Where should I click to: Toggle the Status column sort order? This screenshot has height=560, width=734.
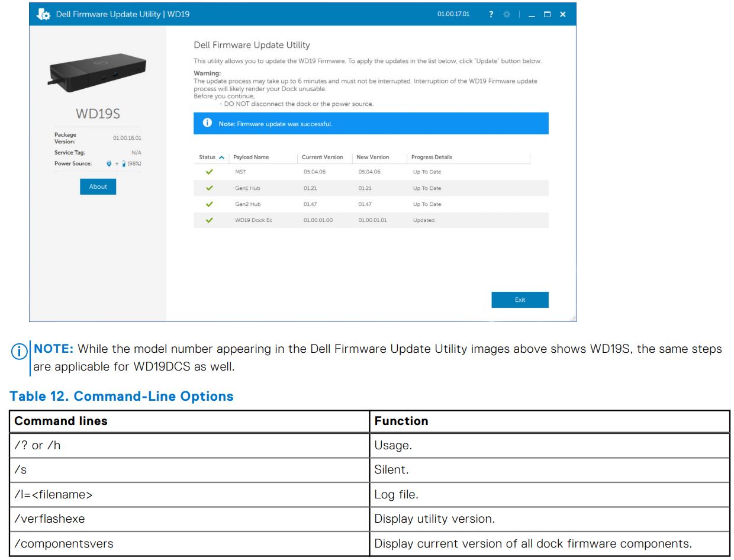pyautogui.click(x=205, y=157)
